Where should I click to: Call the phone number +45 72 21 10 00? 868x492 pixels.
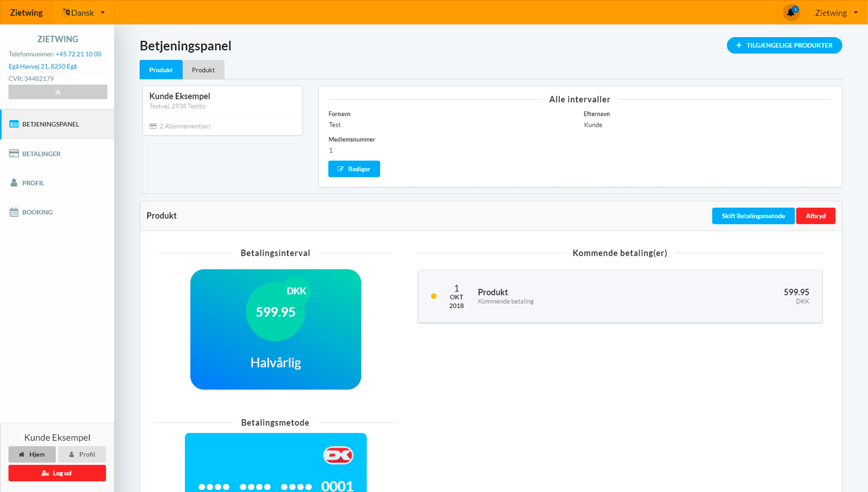[x=78, y=54]
